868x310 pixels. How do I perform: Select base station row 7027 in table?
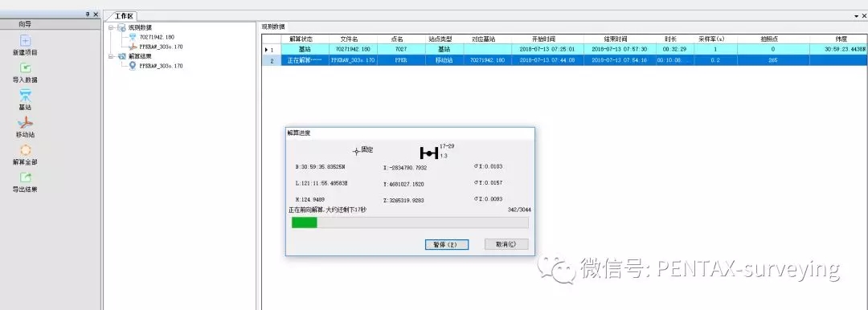coord(565,49)
